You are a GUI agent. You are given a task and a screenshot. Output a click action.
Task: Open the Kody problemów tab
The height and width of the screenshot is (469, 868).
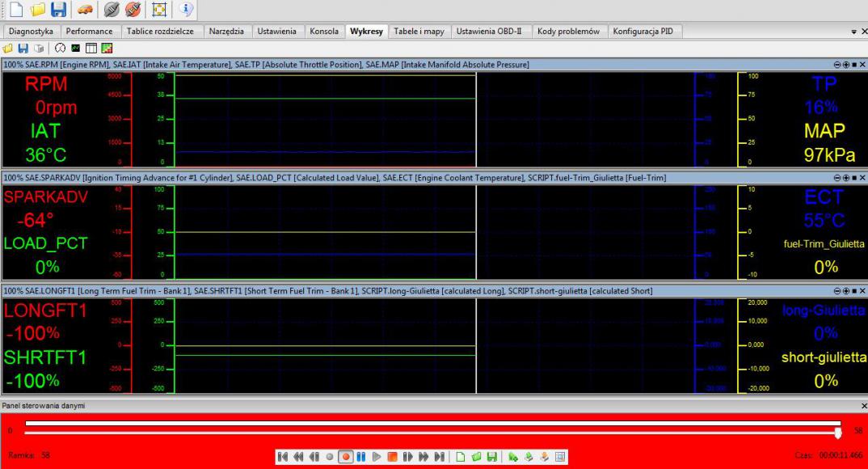pyautogui.click(x=568, y=32)
